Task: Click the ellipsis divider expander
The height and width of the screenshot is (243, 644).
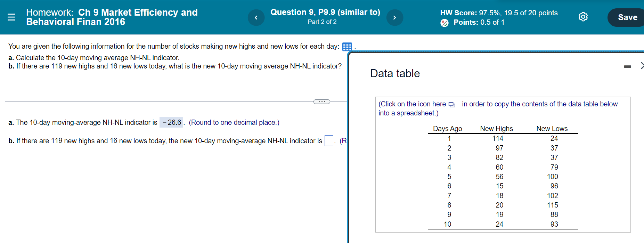Action: pos(322,102)
